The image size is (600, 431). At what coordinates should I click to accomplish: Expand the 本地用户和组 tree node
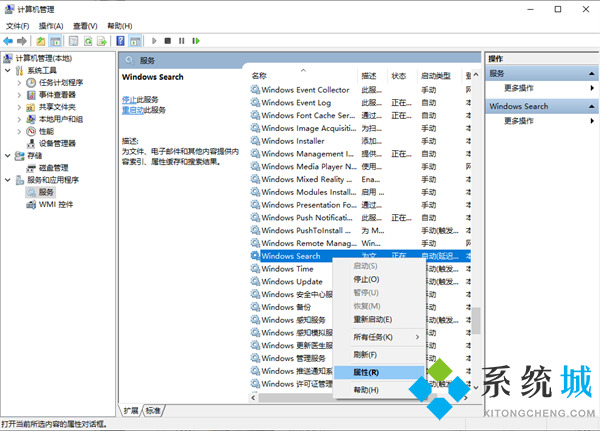pos(19,119)
